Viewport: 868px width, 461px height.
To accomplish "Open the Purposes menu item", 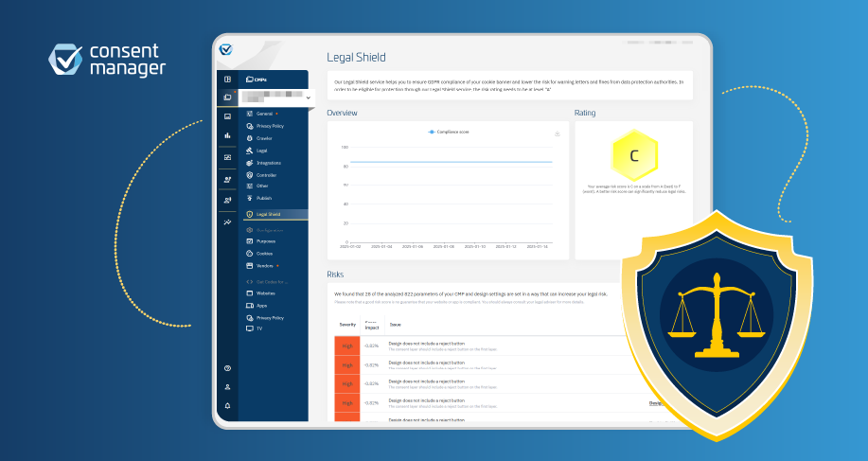I will 260,241.
